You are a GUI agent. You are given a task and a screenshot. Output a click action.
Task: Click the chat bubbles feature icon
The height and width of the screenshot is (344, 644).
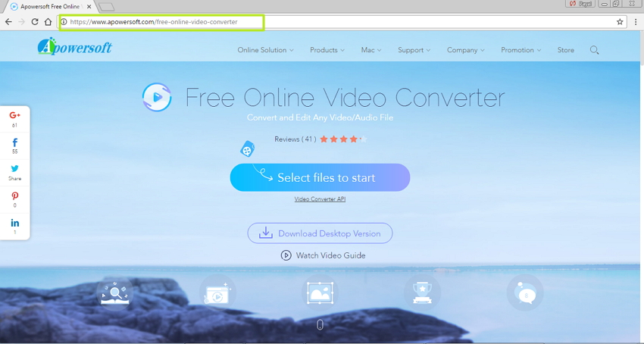(525, 293)
